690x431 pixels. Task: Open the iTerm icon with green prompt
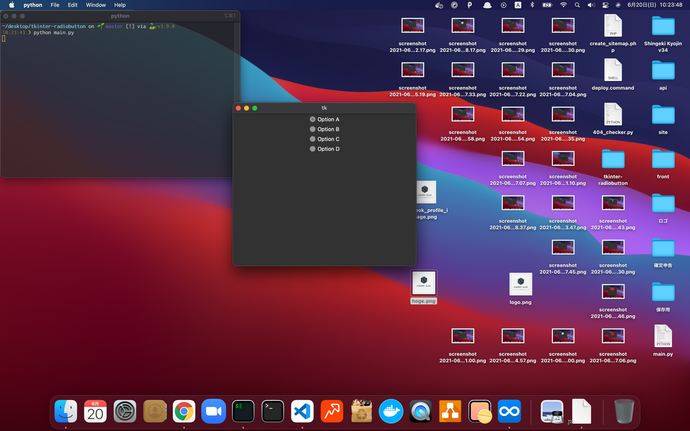243,411
